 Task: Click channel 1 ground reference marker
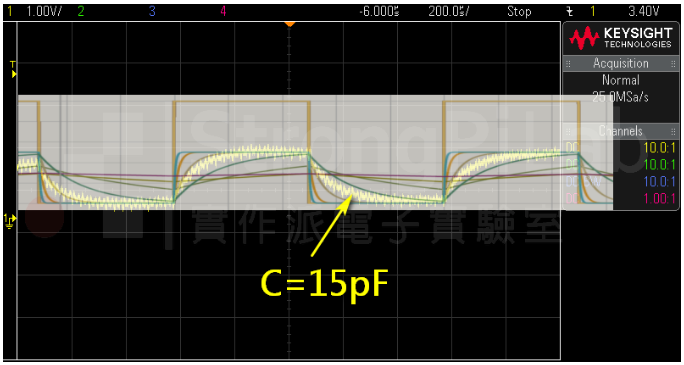click(x=10, y=219)
